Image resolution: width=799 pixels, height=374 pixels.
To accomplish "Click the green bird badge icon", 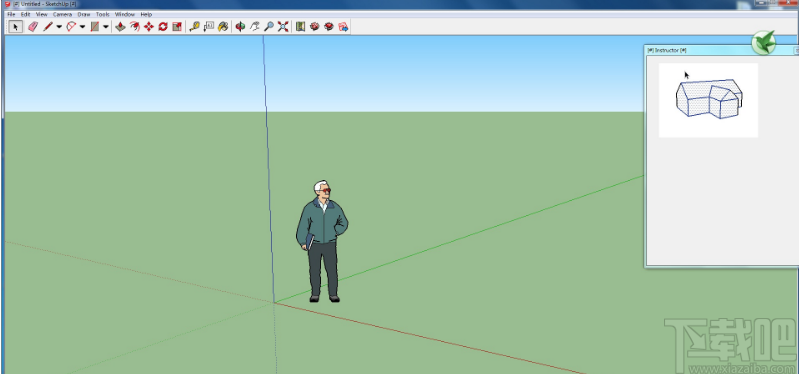I will (x=763, y=43).
